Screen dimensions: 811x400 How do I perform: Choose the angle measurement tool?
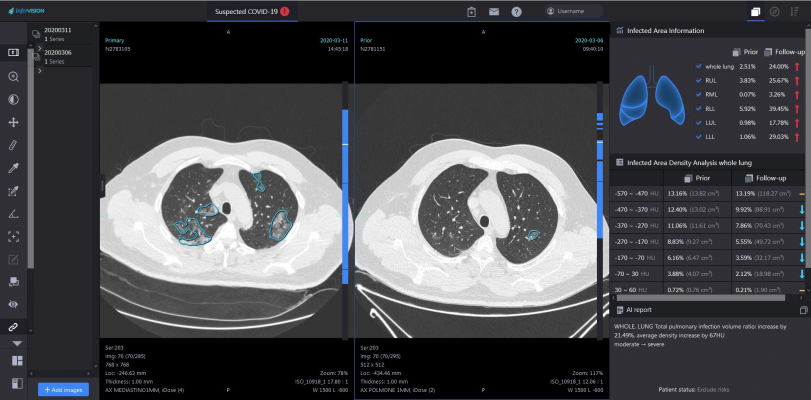coord(14,214)
